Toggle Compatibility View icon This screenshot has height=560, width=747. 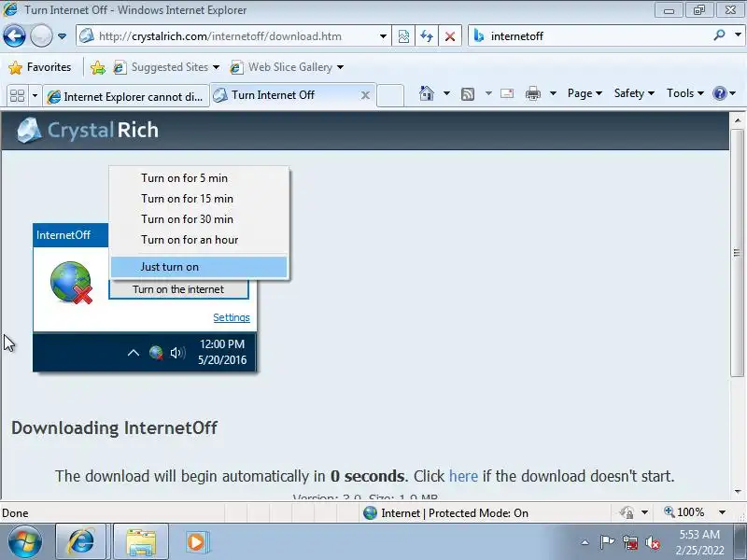coord(403,36)
